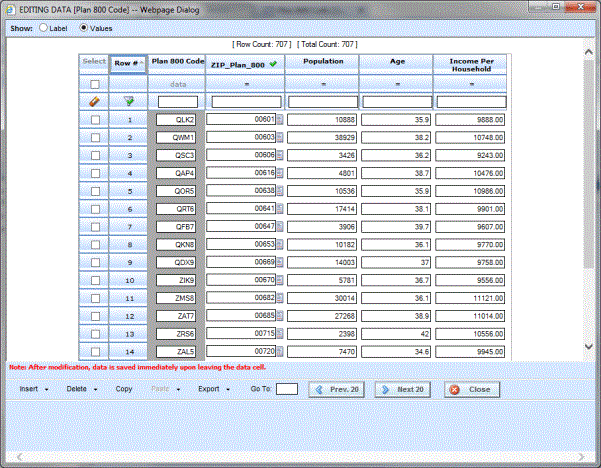Click Plan 800 Code filter box
Image resolution: width=601 pixels, height=468 pixels.
(x=178, y=102)
